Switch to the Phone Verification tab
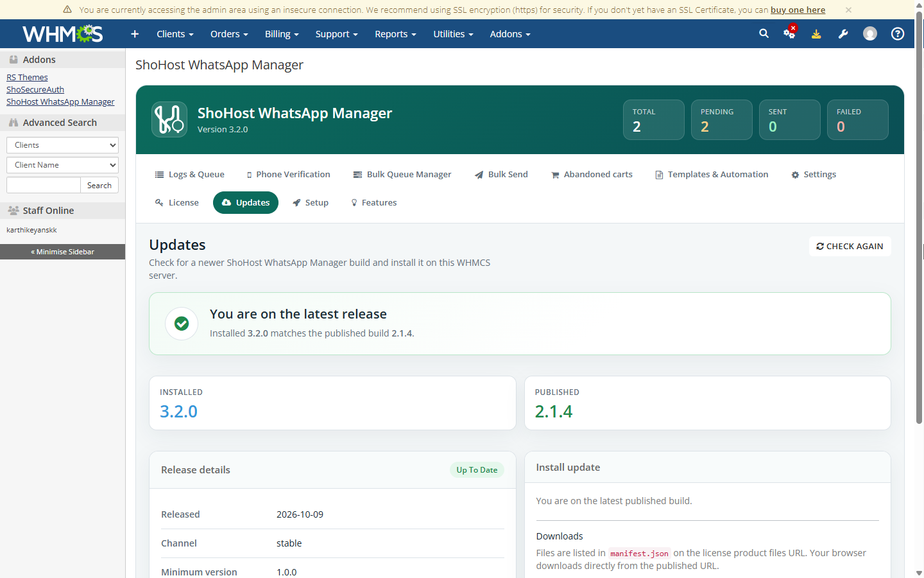 [x=289, y=175]
